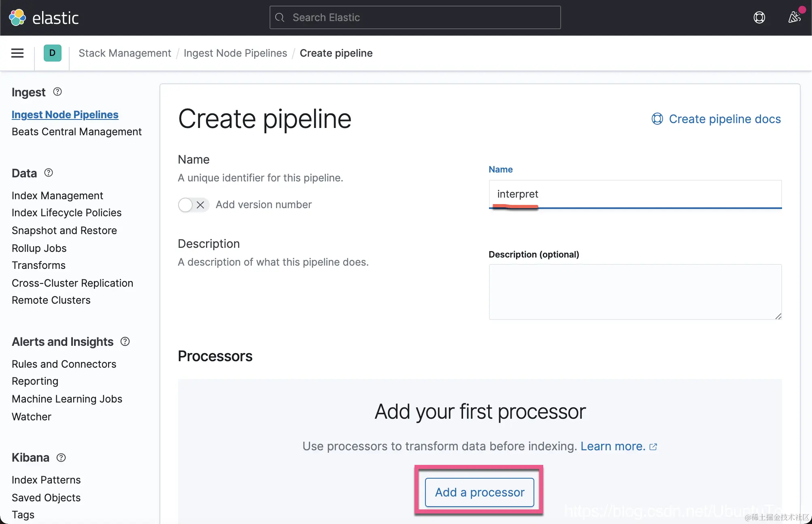The width and height of the screenshot is (812, 524).
Task: Click the Elastic logo icon
Action: point(17,17)
